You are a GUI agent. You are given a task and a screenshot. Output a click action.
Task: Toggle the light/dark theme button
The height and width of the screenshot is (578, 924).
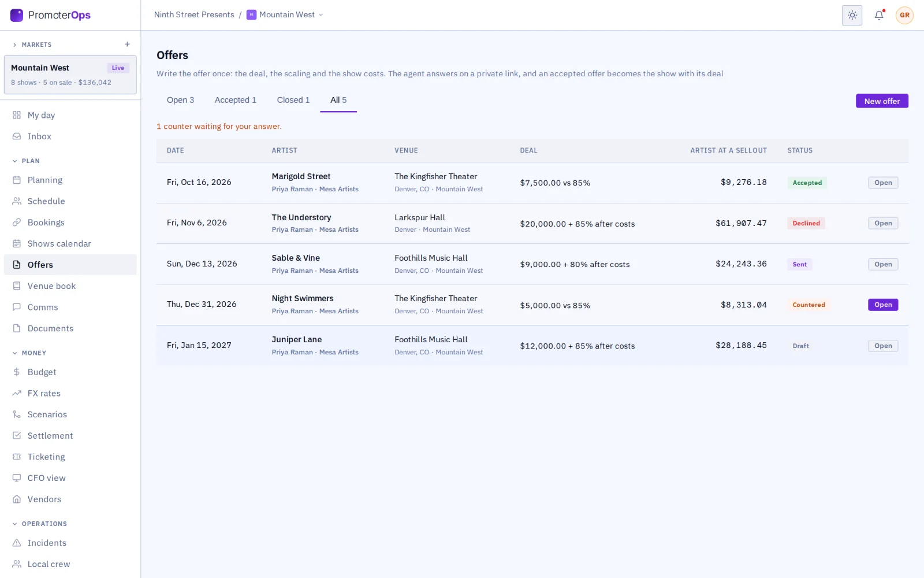coord(852,15)
